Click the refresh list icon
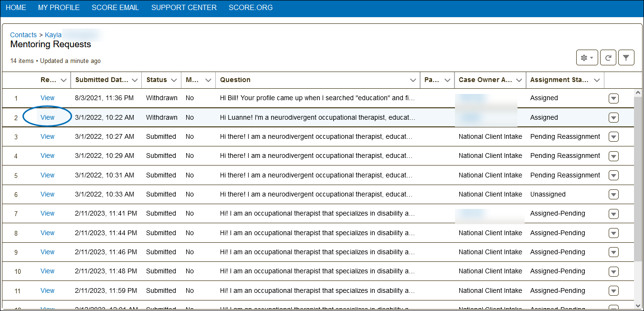 click(608, 58)
